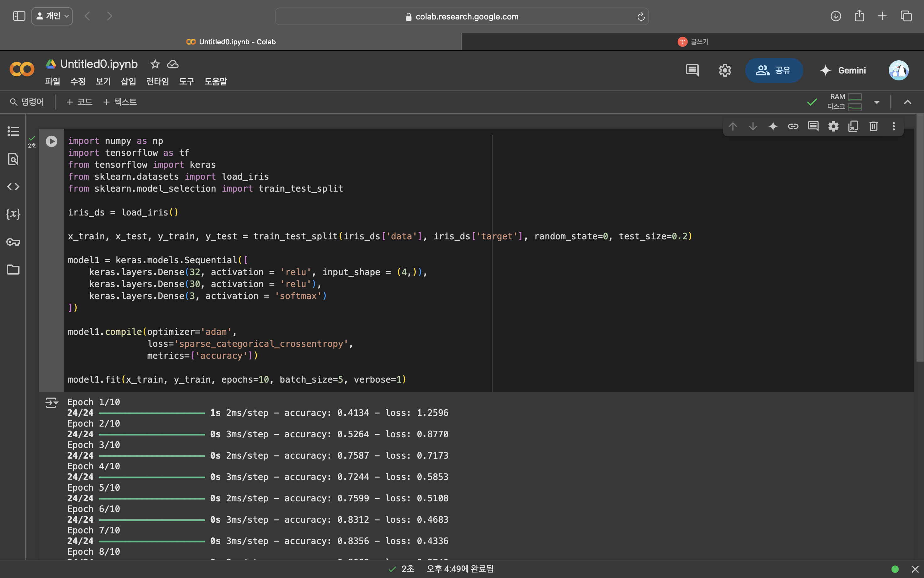Image resolution: width=924 pixels, height=578 pixels.
Task: Open the 개인 profile dropdown
Action: point(52,16)
